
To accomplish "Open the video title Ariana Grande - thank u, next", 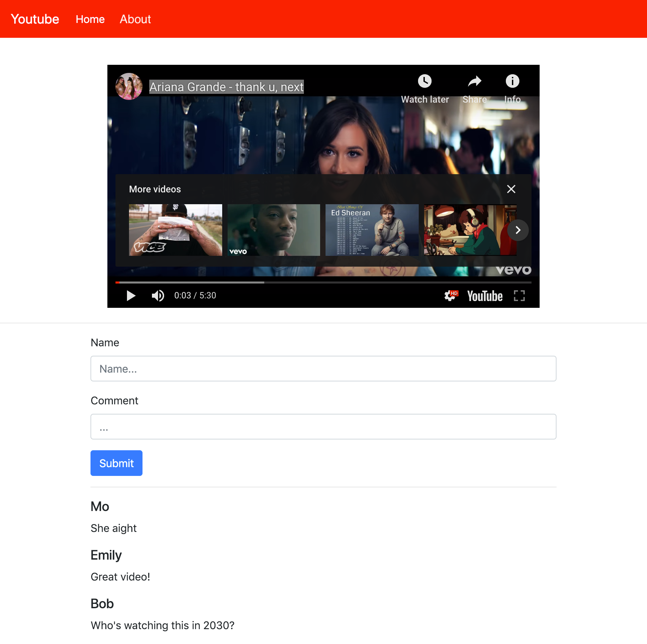I will tap(226, 87).
